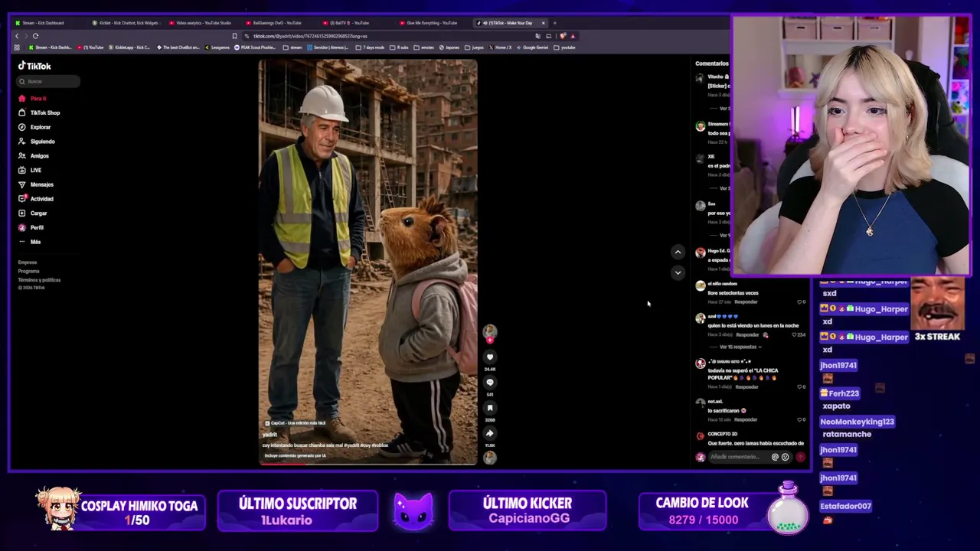The width and height of the screenshot is (980, 551).
Task: Reply to not.axl's comment
Action: coord(746,419)
